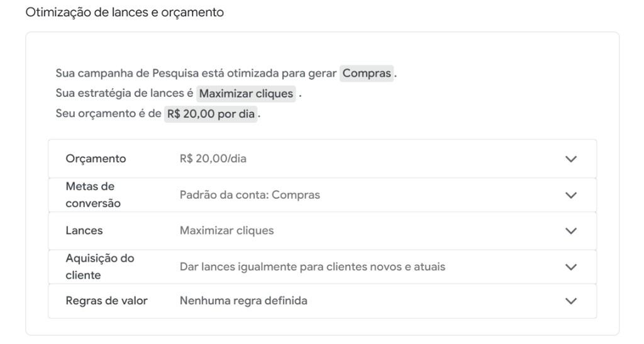
Task: Select the Lances row label
Action: pyautogui.click(x=84, y=230)
